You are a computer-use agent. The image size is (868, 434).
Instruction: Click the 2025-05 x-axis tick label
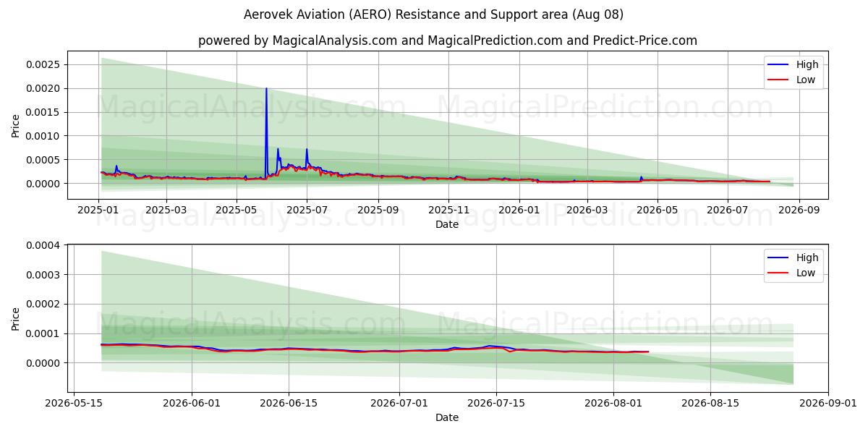[237, 210]
